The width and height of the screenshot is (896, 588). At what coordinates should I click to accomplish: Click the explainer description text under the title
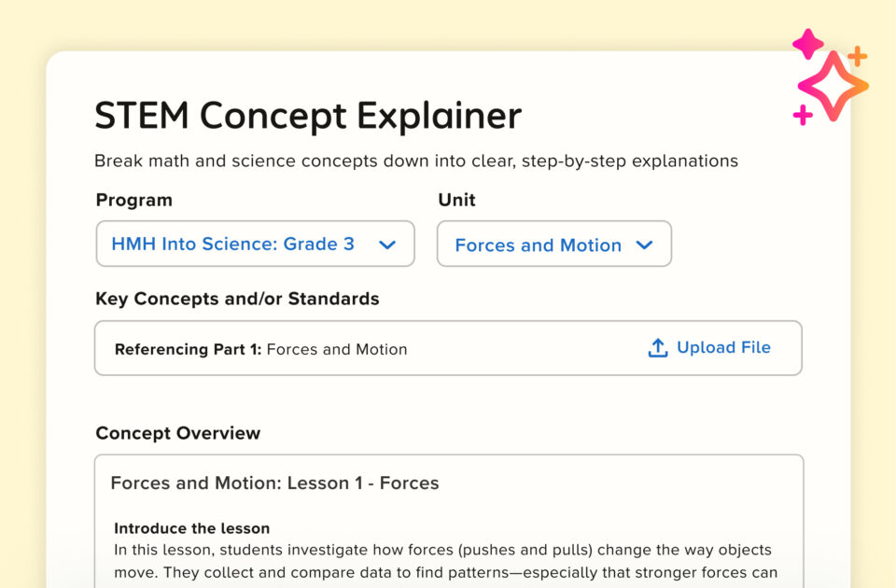pyautogui.click(x=415, y=161)
